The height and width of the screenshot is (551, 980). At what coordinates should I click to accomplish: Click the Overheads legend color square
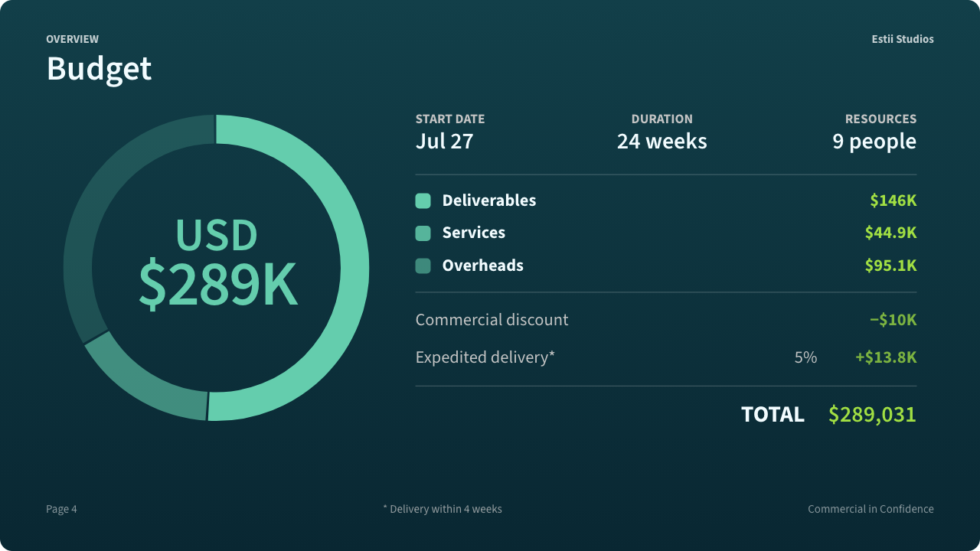pos(423,266)
